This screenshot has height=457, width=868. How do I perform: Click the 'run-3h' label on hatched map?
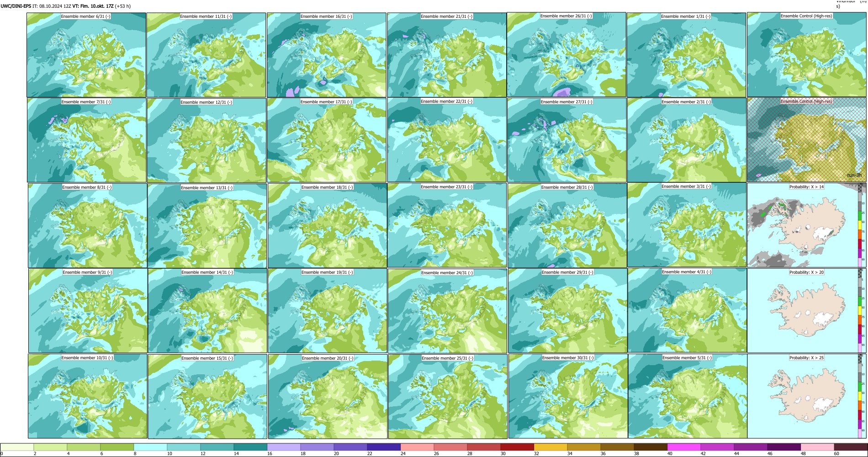coord(854,175)
